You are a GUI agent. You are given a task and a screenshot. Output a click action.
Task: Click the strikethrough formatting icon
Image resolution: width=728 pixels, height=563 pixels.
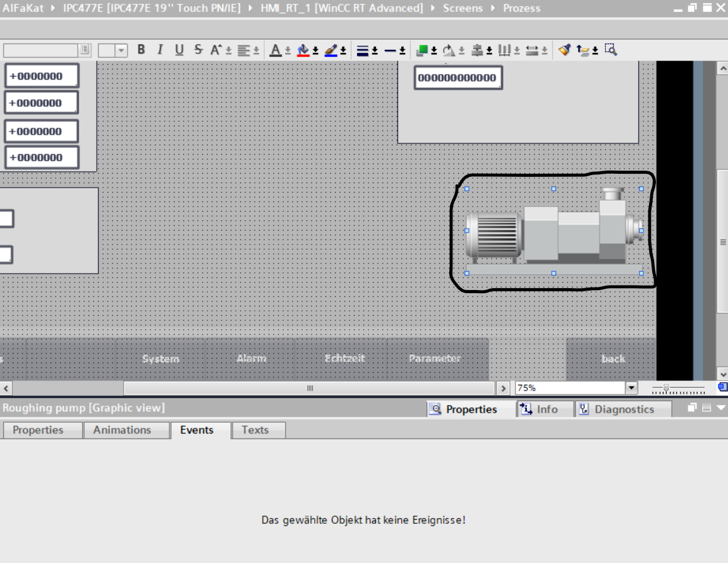pyautogui.click(x=198, y=50)
